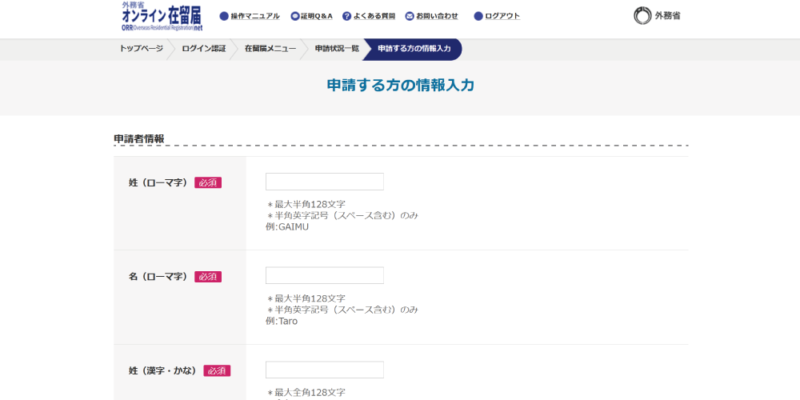This screenshot has width=800, height=400.
Task: Open the 操作マニュアル link
Action: tap(257, 17)
